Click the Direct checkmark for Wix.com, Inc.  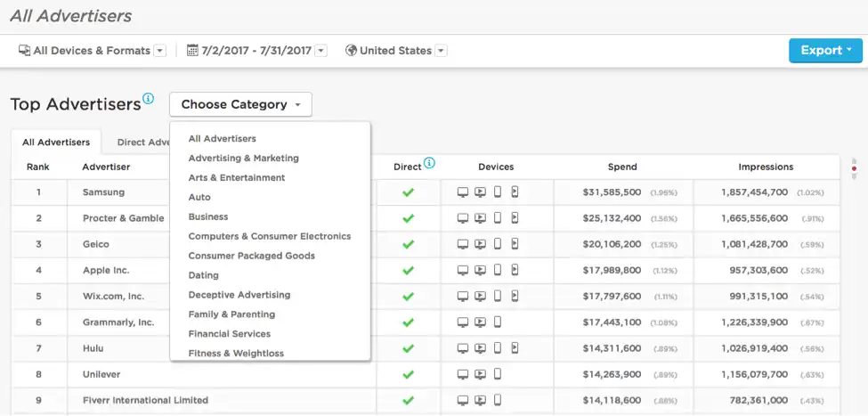(x=409, y=297)
